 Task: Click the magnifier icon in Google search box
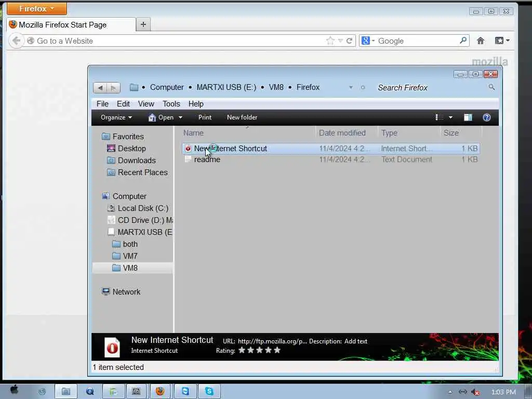[463, 41]
